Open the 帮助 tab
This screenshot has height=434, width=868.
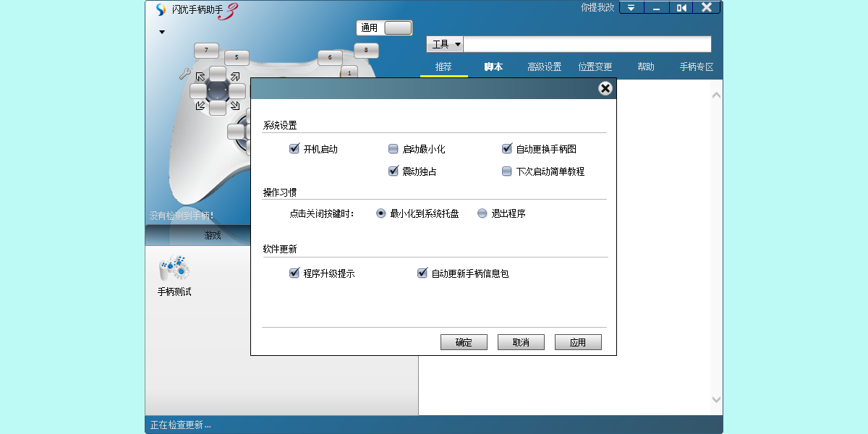click(645, 66)
